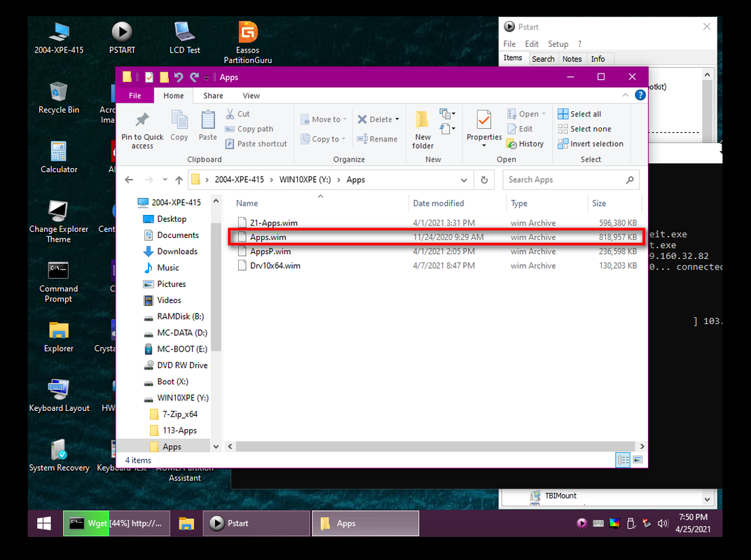Open the File tab in Explorer
Screen dimensions: 751x560
135,96
